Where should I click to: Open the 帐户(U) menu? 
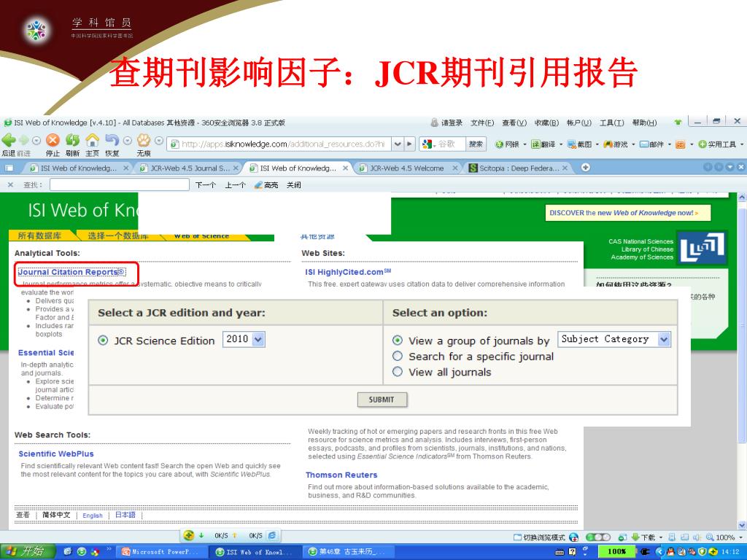click(x=578, y=122)
